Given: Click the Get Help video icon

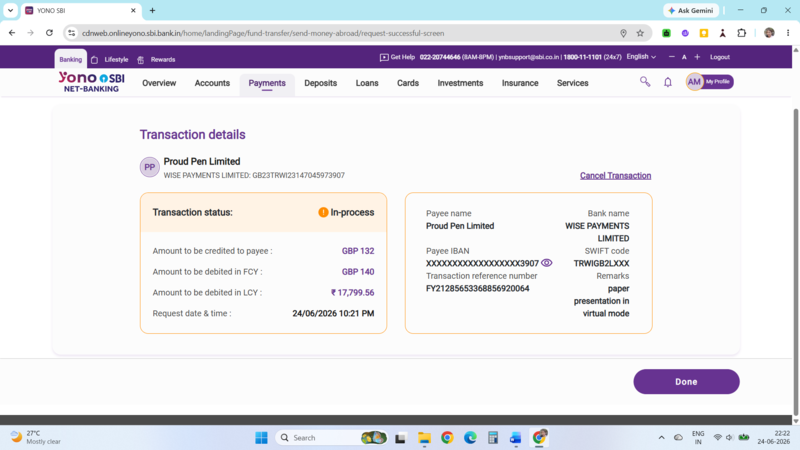Looking at the screenshot, I should [384, 57].
